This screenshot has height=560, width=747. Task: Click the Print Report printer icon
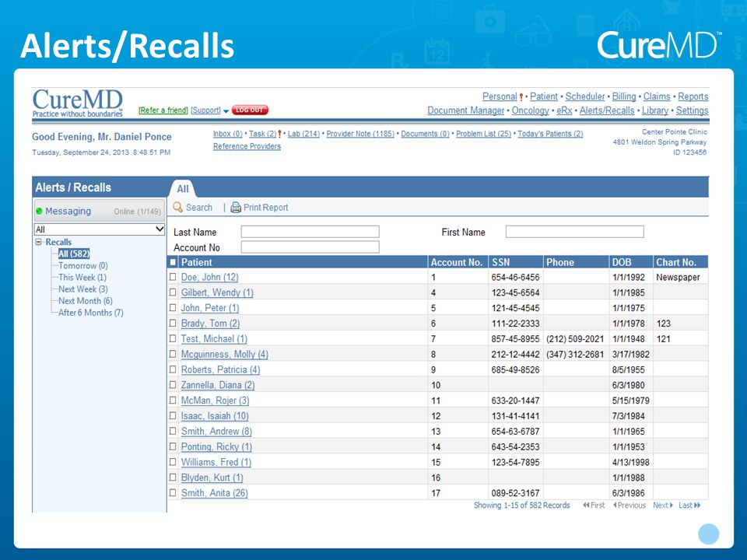pyautogui.click(x=236, y=207)
